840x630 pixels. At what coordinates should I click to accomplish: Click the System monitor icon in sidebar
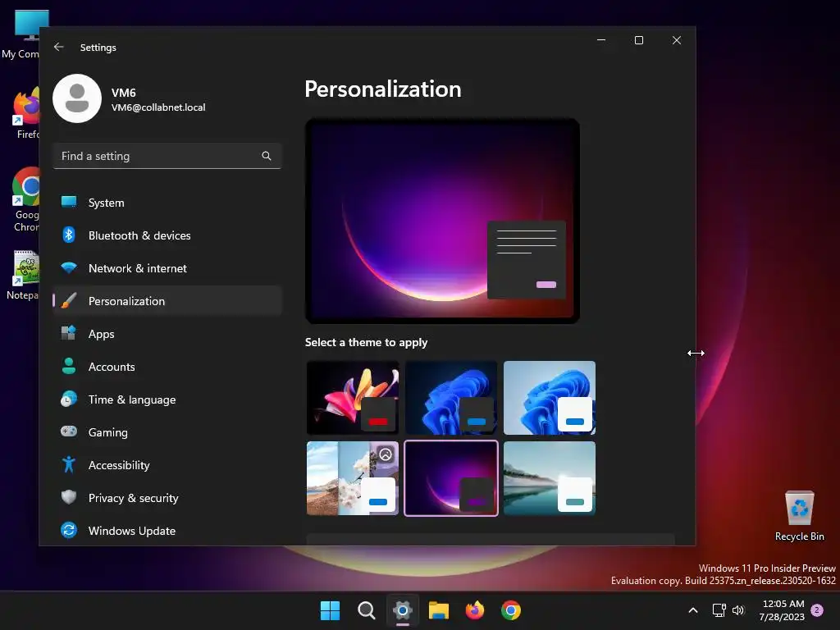point(69,202)
